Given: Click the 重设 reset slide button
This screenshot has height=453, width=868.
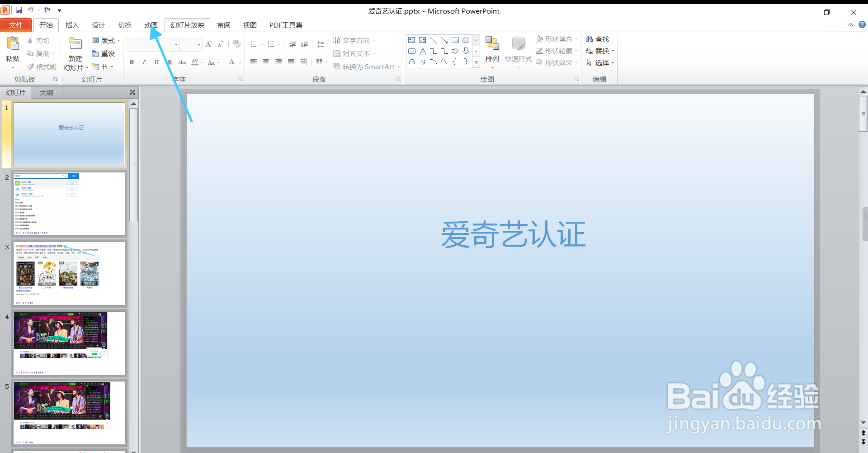Looking at the screenshot, I should click(x=104, y=53).
